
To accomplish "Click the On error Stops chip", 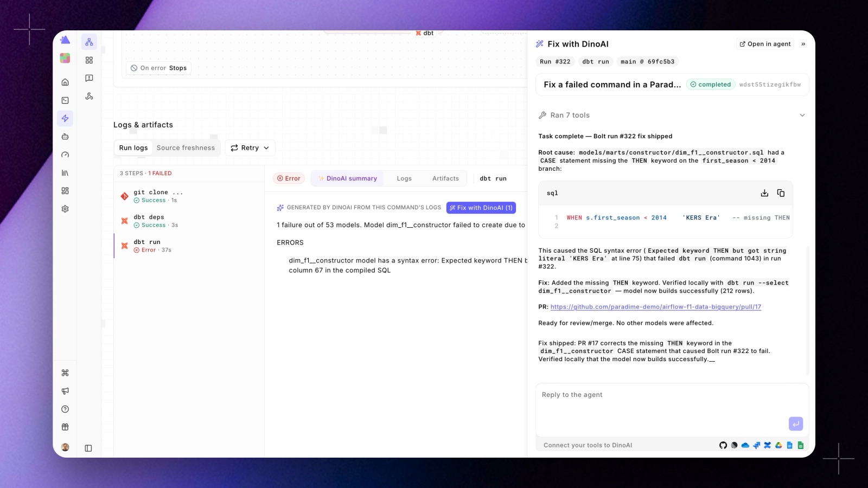I will pyautogui.click(x=159, y=68).
